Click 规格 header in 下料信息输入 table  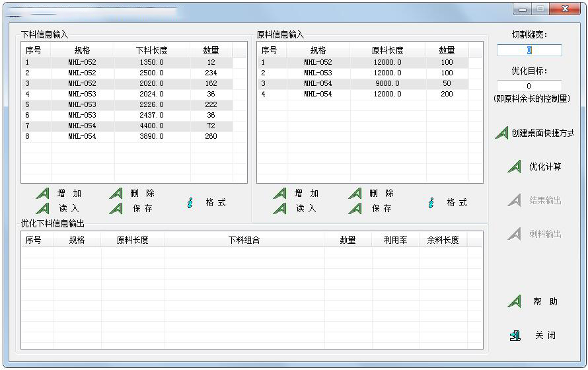pyautogui.click(x=82, y=50)
